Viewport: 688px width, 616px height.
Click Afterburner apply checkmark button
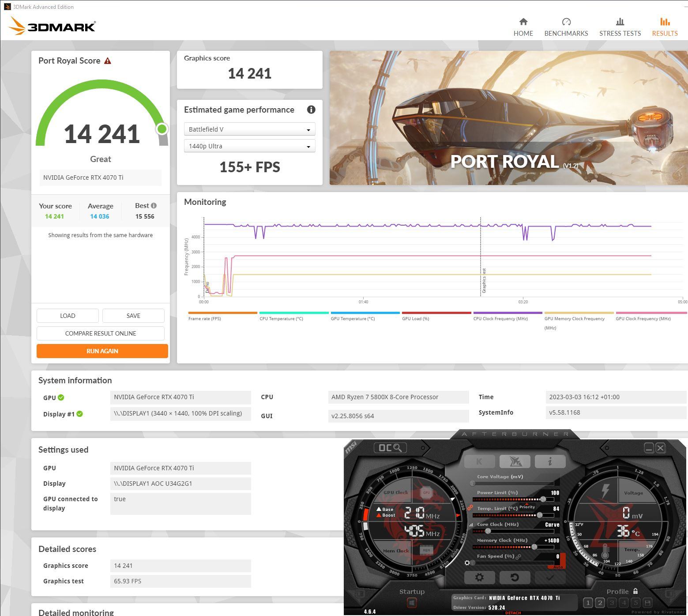[x=550, y=577]
